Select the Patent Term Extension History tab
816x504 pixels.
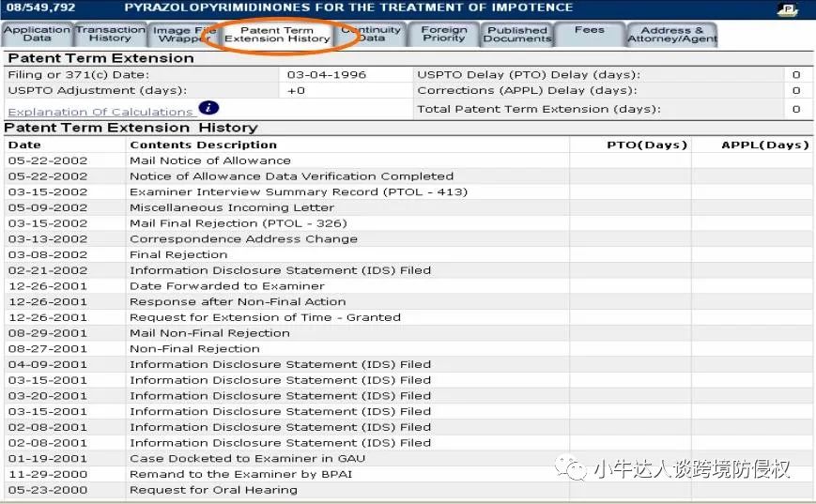pos(277,35)
